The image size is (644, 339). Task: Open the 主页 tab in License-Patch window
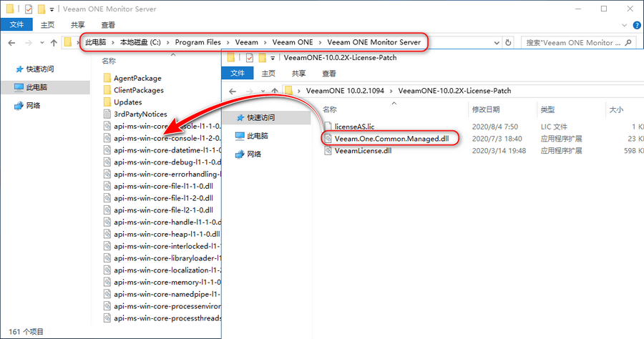click(268, 74)
